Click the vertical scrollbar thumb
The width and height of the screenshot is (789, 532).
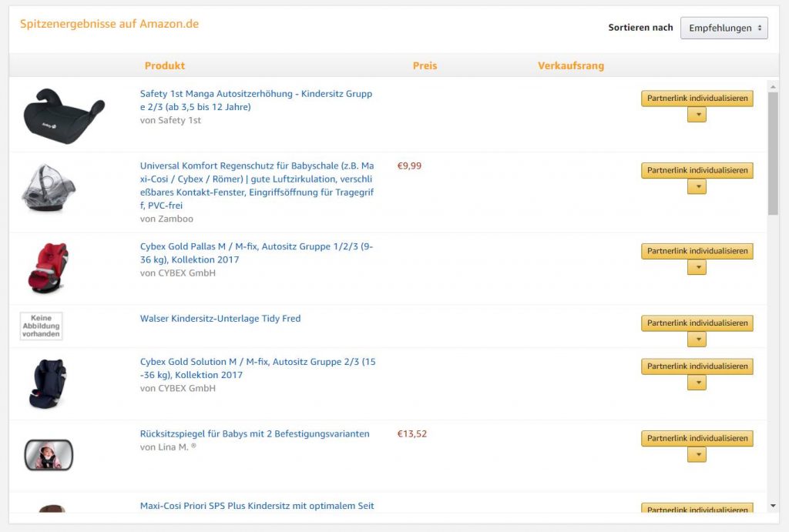click(773, 154)
